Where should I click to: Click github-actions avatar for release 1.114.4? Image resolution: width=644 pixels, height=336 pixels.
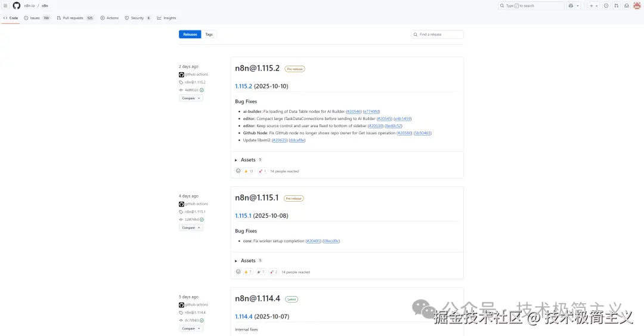(x=181, y=305)
